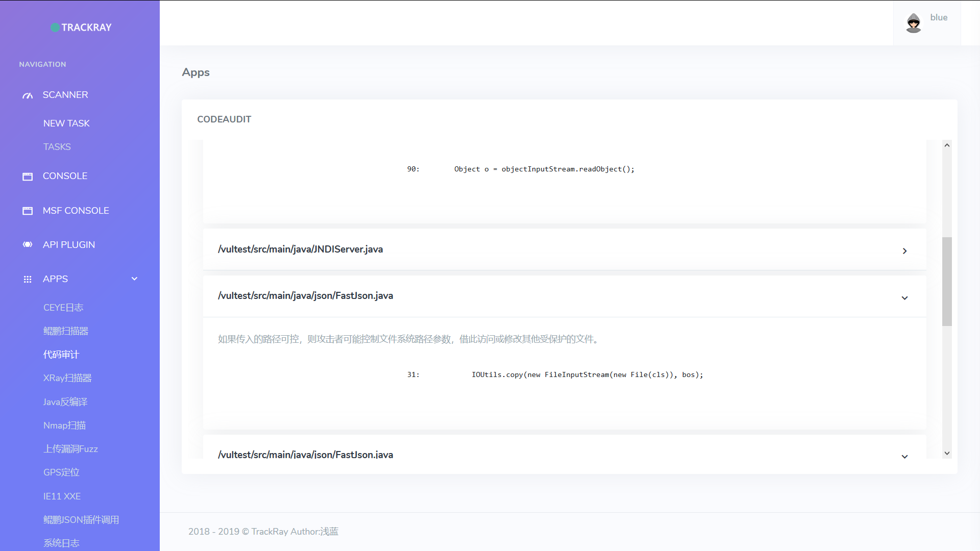980x551 pixels.
Task: Click the MSF Console window icon
Action: (x=28, y=211)
